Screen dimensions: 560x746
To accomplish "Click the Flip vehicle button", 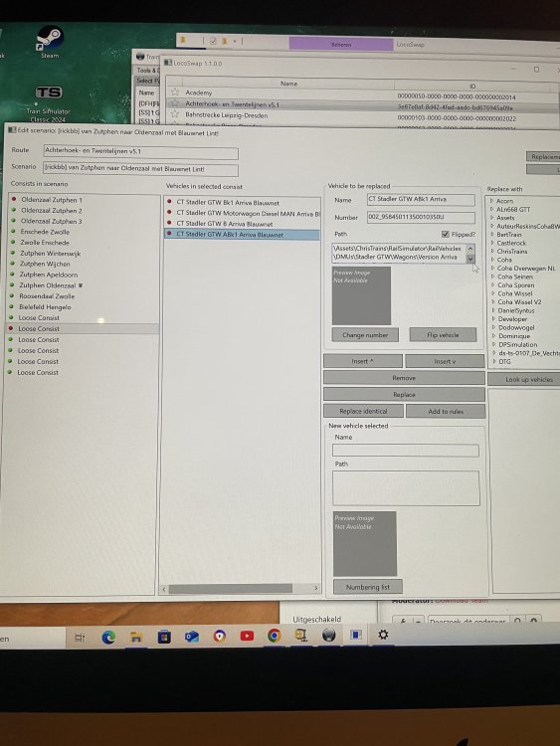I will click(443, 335).
